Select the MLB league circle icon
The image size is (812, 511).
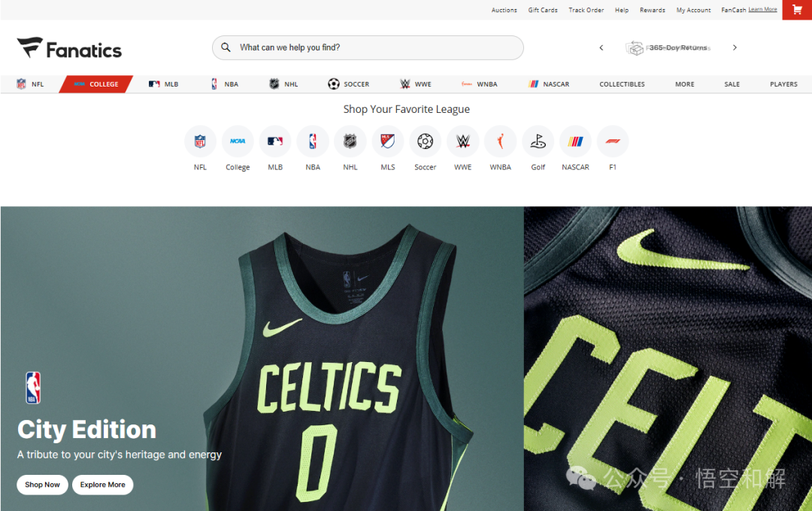point(275,141)
